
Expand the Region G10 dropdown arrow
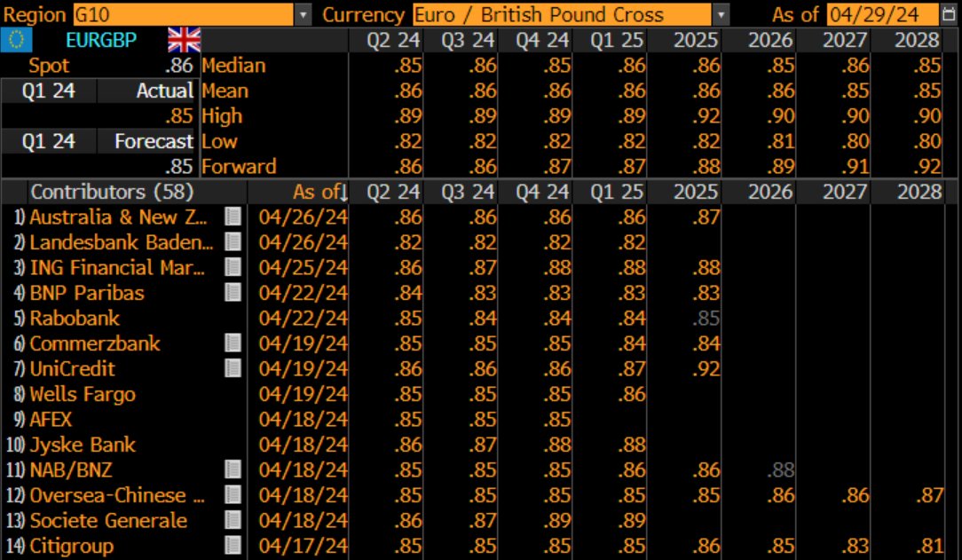(304, 14)
